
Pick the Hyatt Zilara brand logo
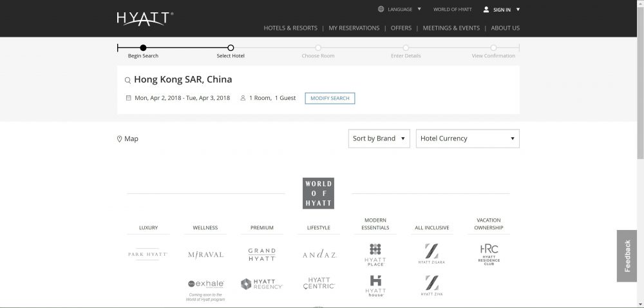point(431,254)
